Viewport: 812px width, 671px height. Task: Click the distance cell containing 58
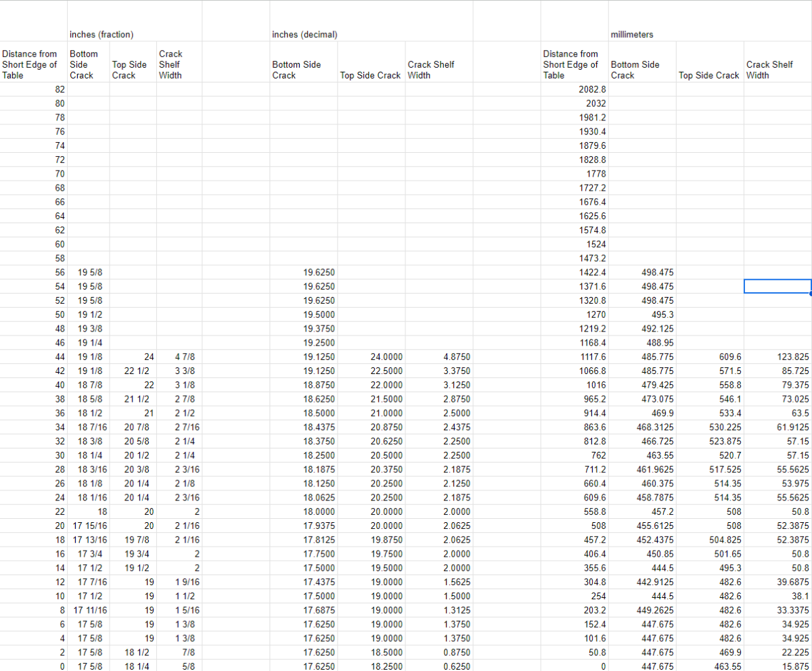click(x=33, y=258)
